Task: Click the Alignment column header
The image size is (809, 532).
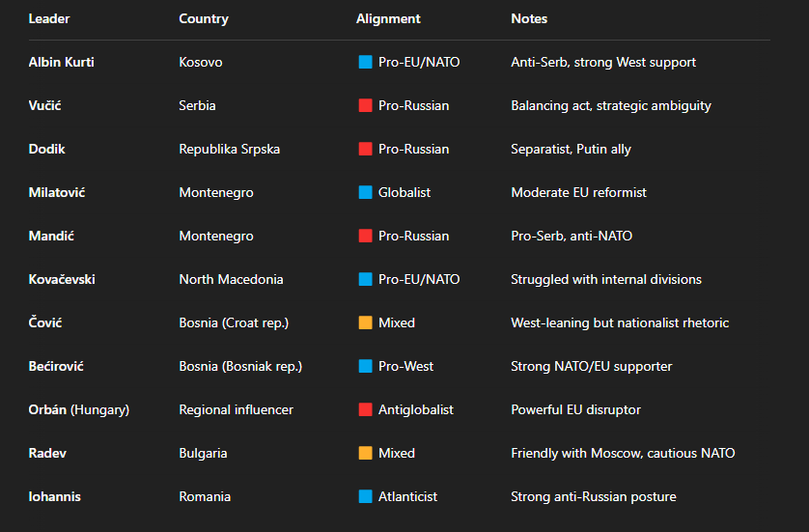Action: [x=388, y=19]
